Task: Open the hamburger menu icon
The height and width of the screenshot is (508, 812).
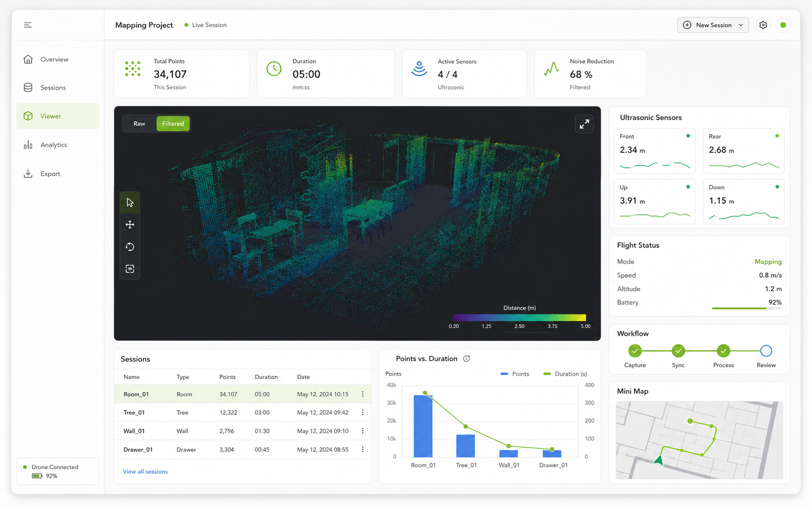Action: (28, 25)
